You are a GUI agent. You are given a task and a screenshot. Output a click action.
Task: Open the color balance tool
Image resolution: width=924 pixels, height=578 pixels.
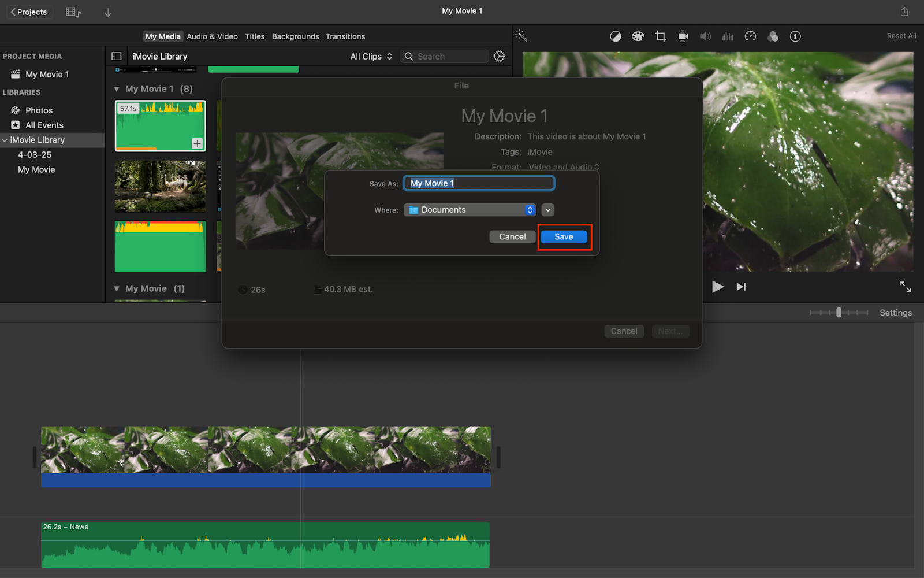pos(616,36)
